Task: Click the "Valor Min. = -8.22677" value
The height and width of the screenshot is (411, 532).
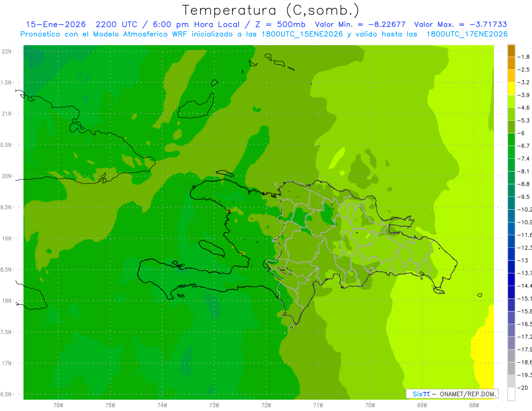Action: click(360, 24)
